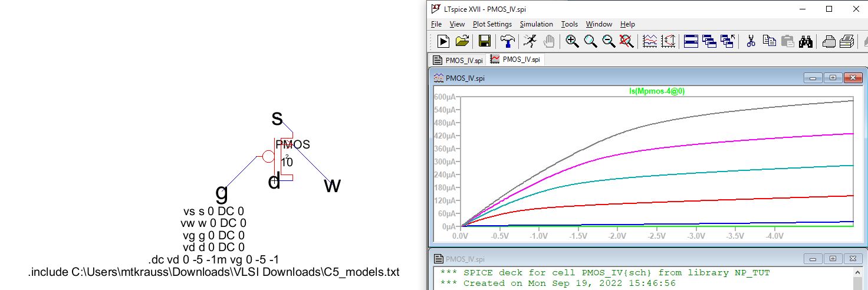Click the Open file folder icon
This screenshot has height=290, width=868.
tap(462, 41)
